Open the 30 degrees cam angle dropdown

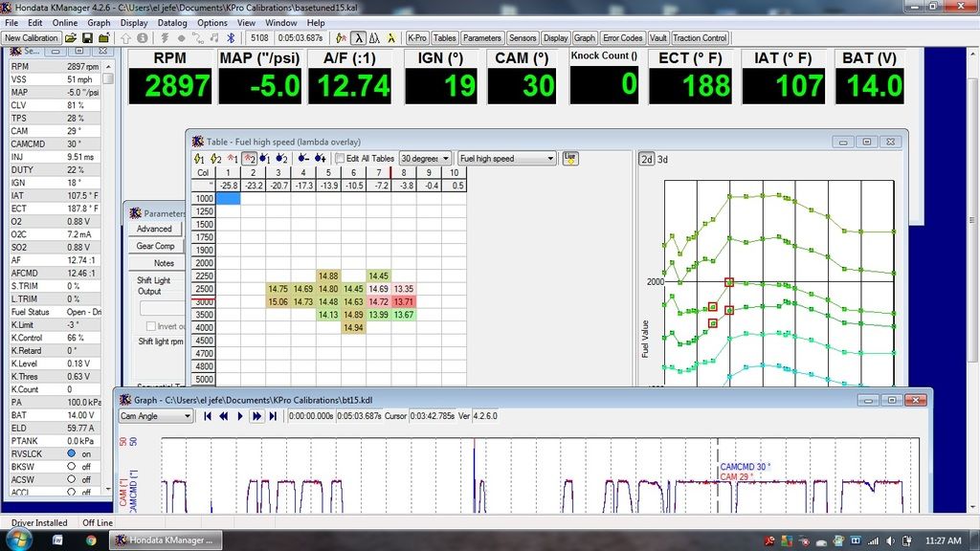pyautogui.click(x=425, y=159)
